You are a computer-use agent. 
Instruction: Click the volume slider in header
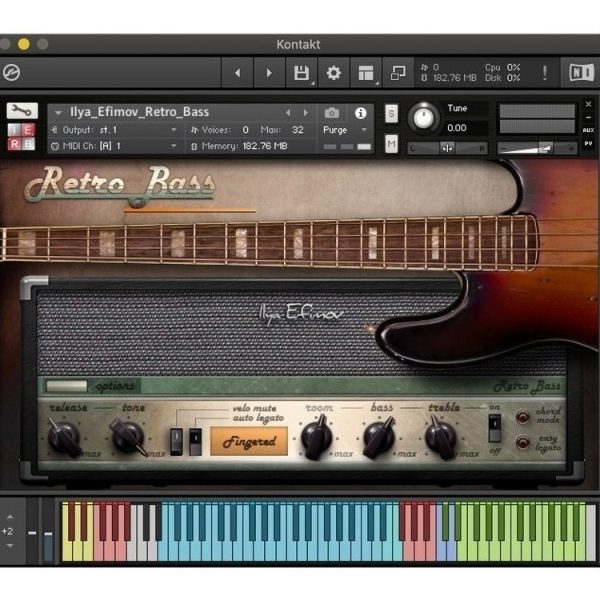pos(537,148)
